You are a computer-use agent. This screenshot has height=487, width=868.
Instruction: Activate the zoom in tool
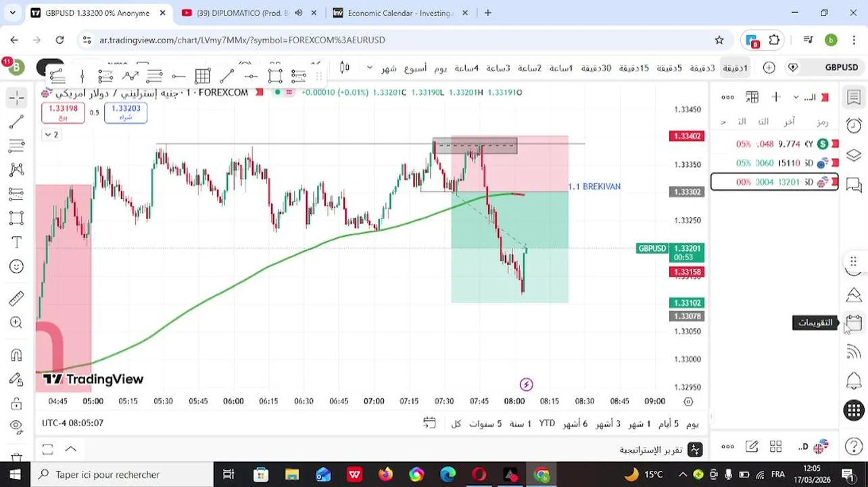(17, 323)
